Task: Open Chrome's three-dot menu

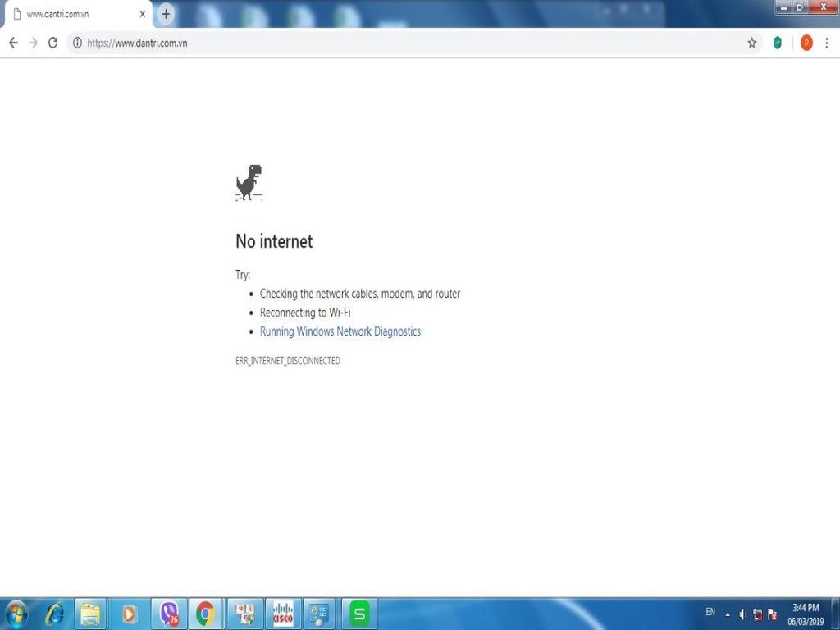Action: pyautogui.click(x=826, y=43)
